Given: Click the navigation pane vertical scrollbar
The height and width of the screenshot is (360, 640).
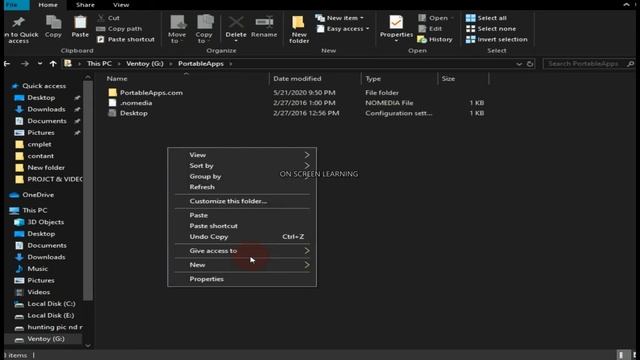Looking at the screenshot, I should [x=88, y=191].
